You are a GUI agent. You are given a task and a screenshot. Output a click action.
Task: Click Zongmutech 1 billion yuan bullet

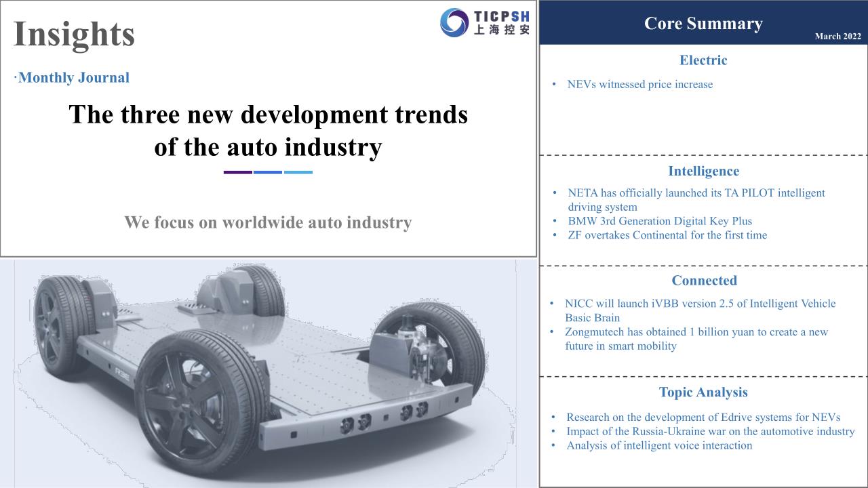coord(696,339)
